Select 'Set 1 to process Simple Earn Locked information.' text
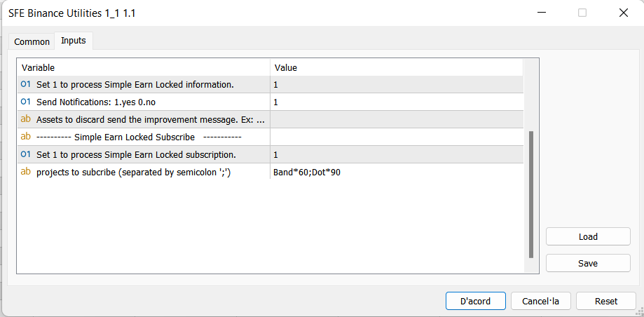The height and width of the screenshot is (317, 644). click(135, 85)
